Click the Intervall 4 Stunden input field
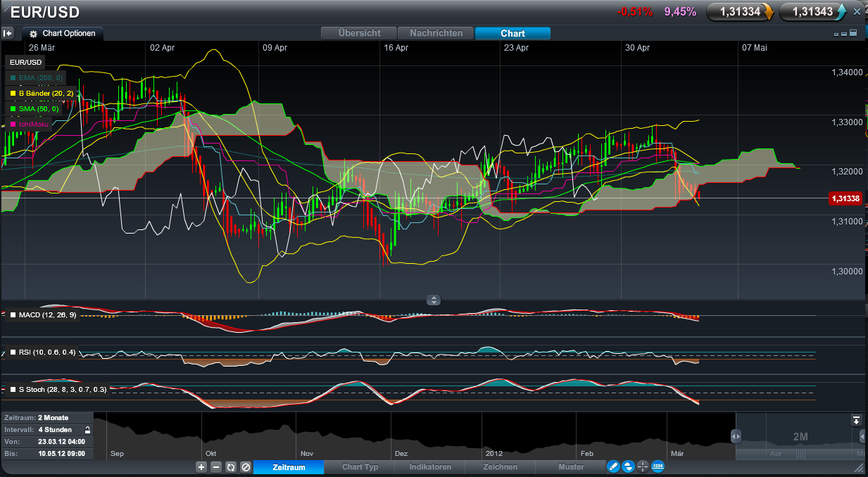868x477 pixels. pos(56,429)
